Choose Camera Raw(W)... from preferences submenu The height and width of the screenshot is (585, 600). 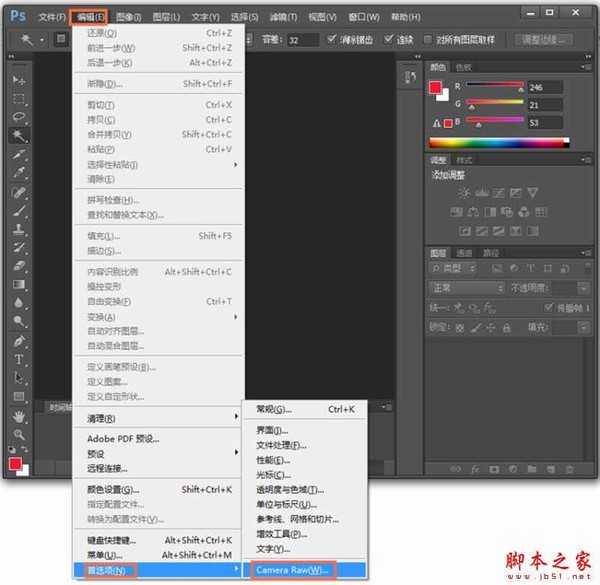[291, 569]
